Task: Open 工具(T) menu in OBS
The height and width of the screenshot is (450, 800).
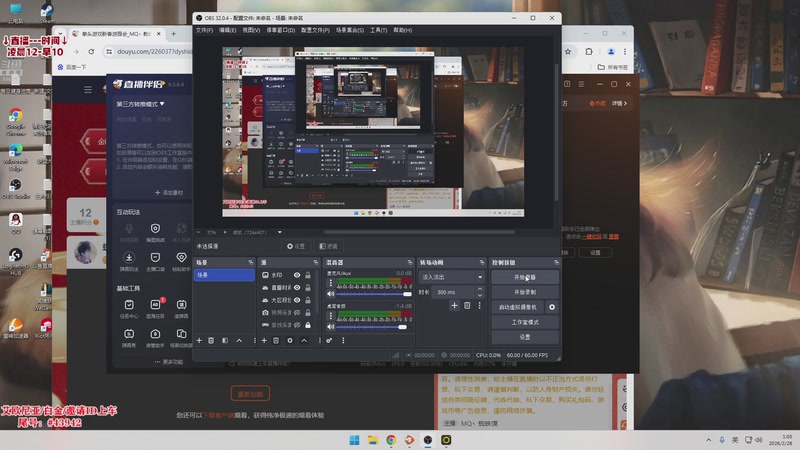Action: point(379,30)
